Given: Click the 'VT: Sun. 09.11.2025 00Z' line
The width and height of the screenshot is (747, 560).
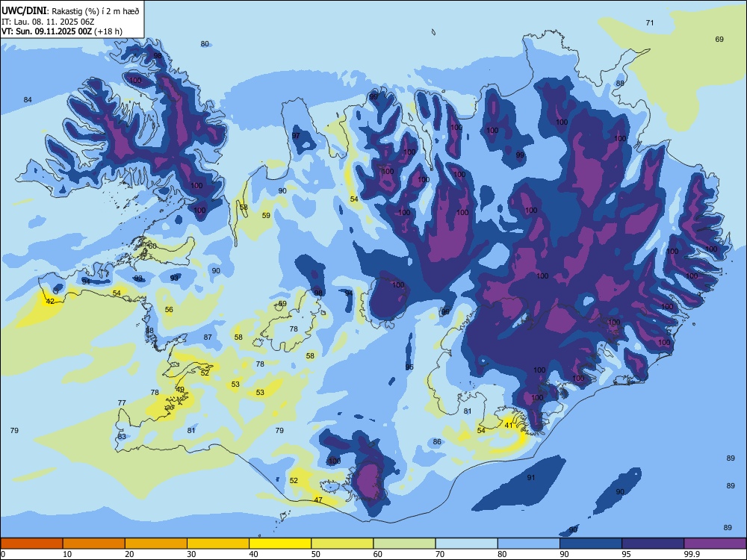Looking at the screenshot, I should pos(46,31).
